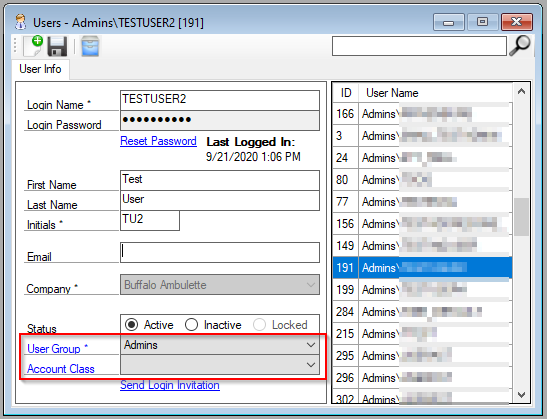This screenshot has width=547, height=419.
Task: Click the Reset Password link
Action: (x=158, y=141)
